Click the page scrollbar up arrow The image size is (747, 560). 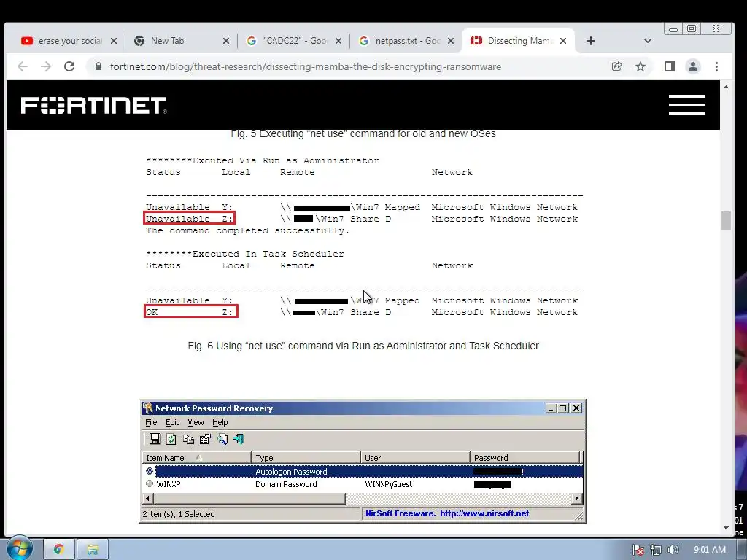click(726, 87)
